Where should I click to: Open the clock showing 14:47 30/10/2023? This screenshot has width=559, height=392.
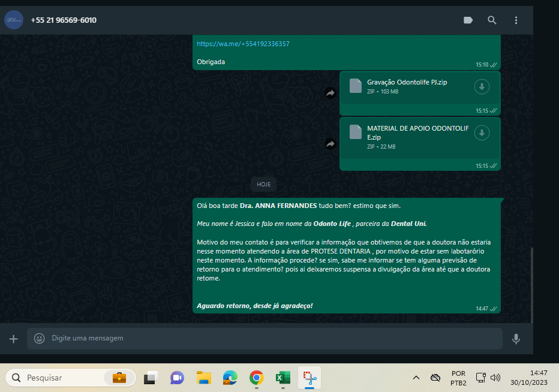(x=529, y=378)
